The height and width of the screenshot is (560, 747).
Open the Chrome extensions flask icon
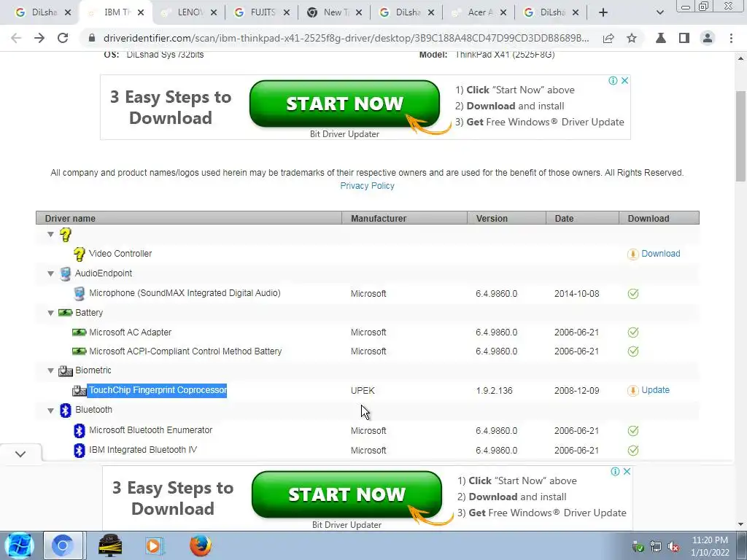pos(661,38)
